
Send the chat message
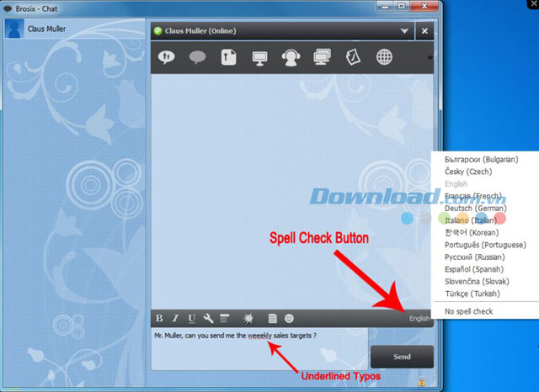[x=402, y=357]
